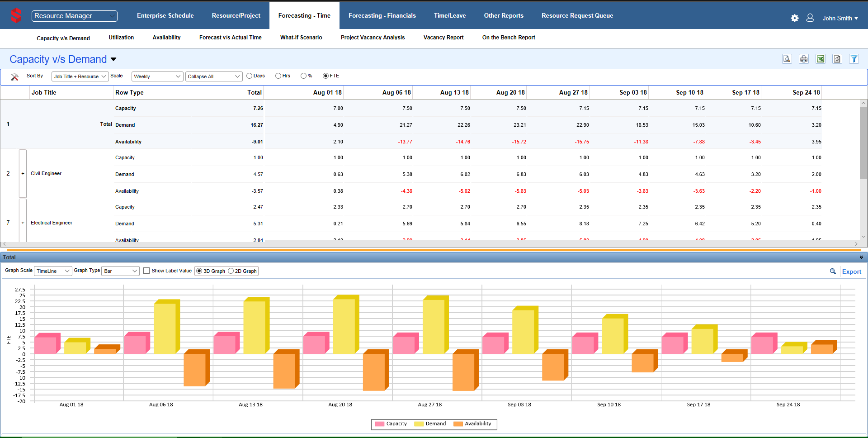Viewport: 868px width, 438px height.
Task: Click the refresh document icon
Action: pyautogui.click(x=837, y=59)
